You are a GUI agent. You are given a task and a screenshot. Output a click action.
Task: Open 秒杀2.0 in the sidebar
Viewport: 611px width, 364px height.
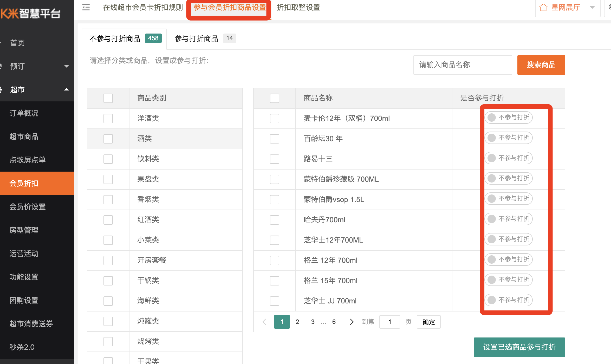[37, 347]
